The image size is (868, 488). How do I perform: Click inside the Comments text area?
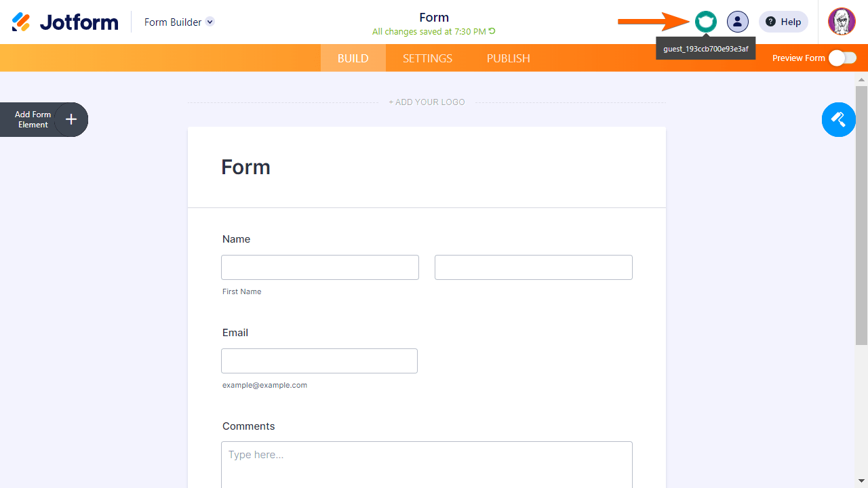[x=427, y=464]
